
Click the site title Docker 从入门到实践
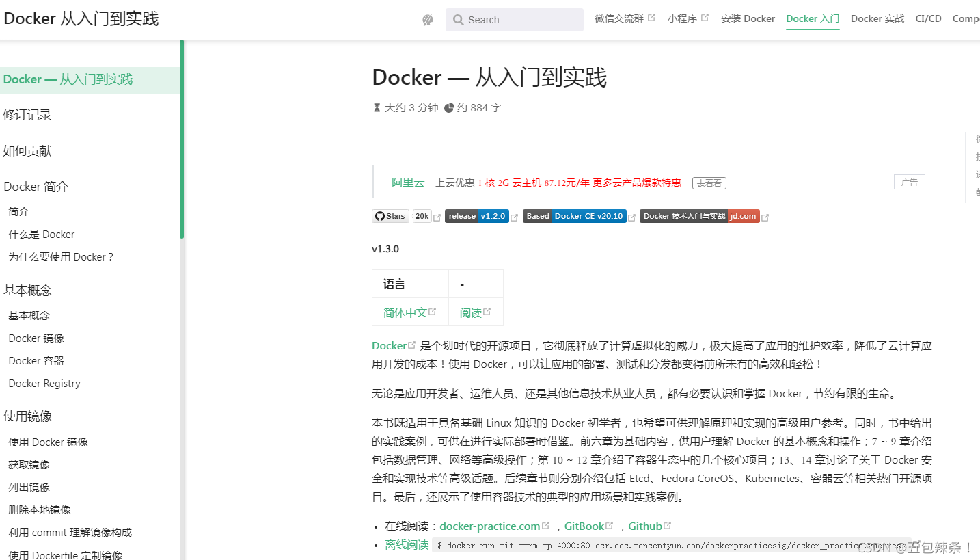(x=81, y=18)
